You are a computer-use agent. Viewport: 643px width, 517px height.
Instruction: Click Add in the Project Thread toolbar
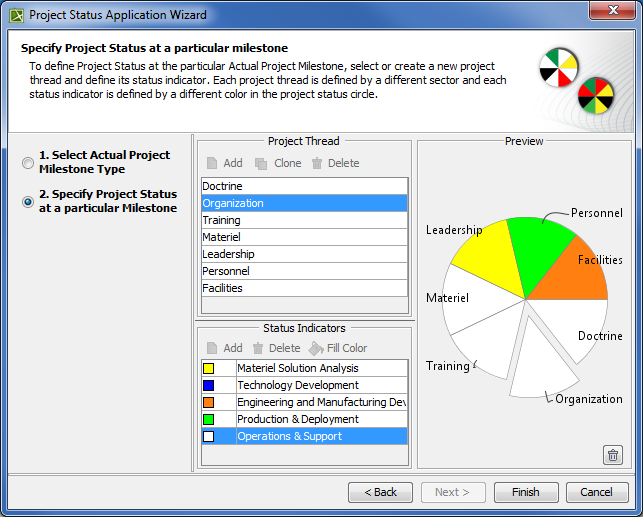point(225,163)
